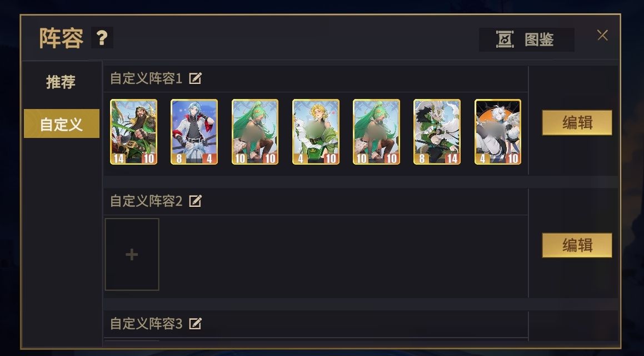Switch to the 推荐 tab

pyautogui.click(x=61, y=82)
